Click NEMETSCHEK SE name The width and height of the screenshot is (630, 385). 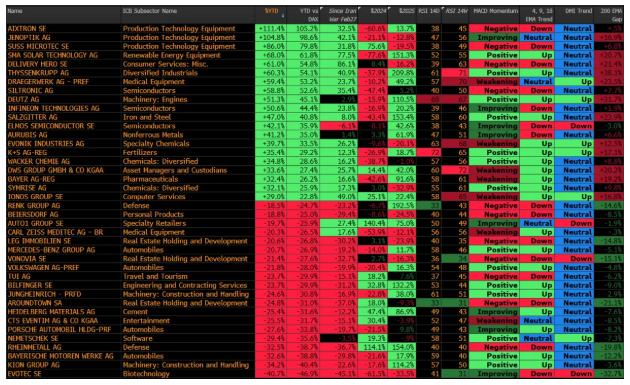[33, 338]
